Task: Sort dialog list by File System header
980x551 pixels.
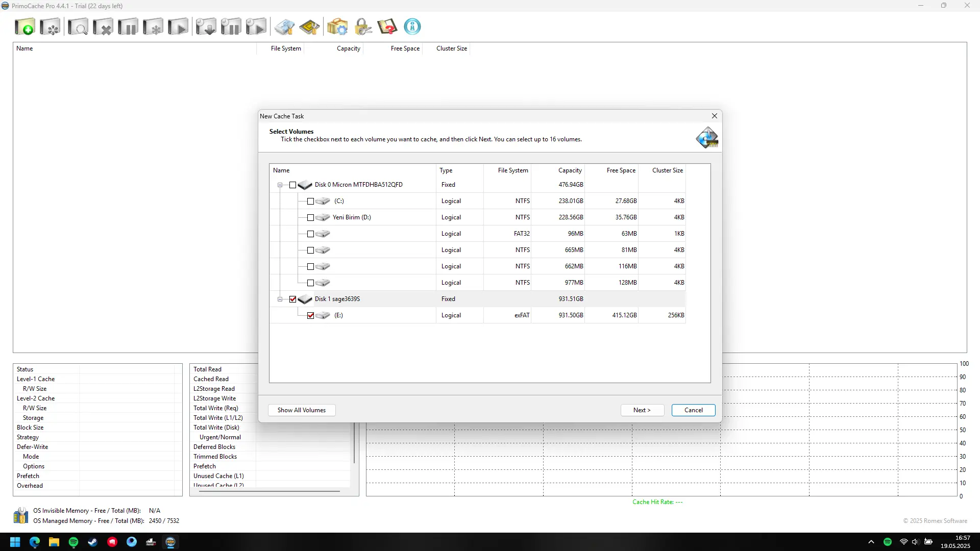Action: [x=513, y=170]
